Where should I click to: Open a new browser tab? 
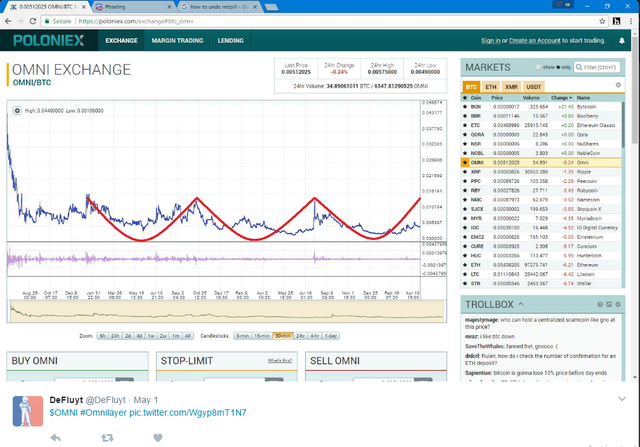(271, 7)
